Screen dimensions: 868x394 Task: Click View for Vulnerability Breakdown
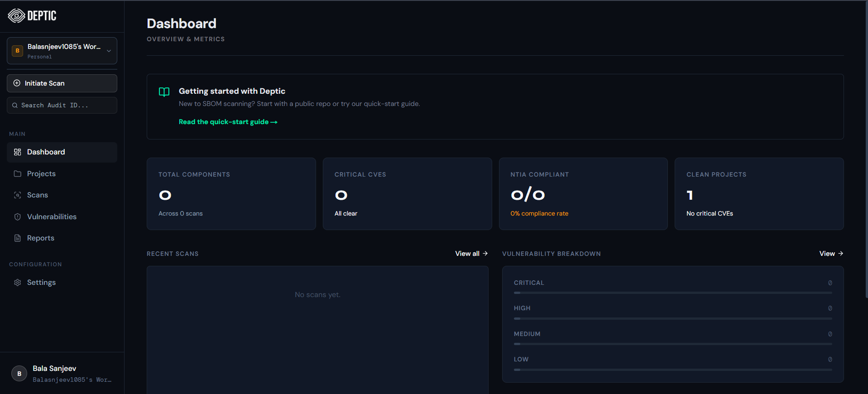(831, 254)
